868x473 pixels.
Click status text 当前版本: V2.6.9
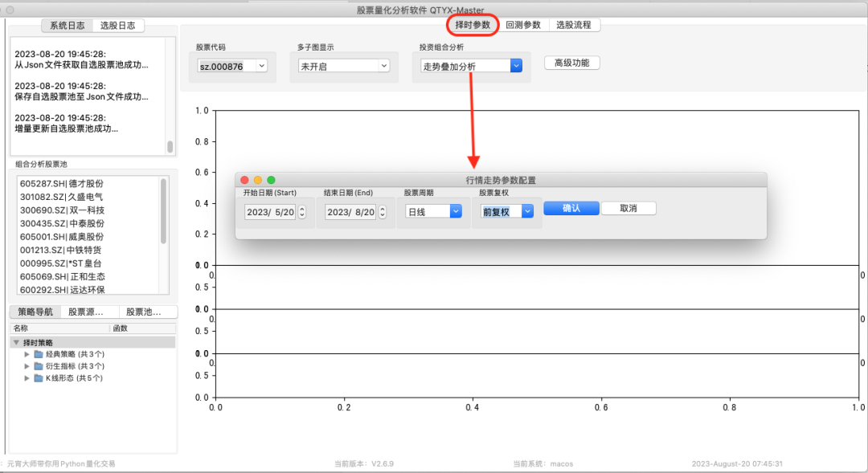[x=364, y=463]
